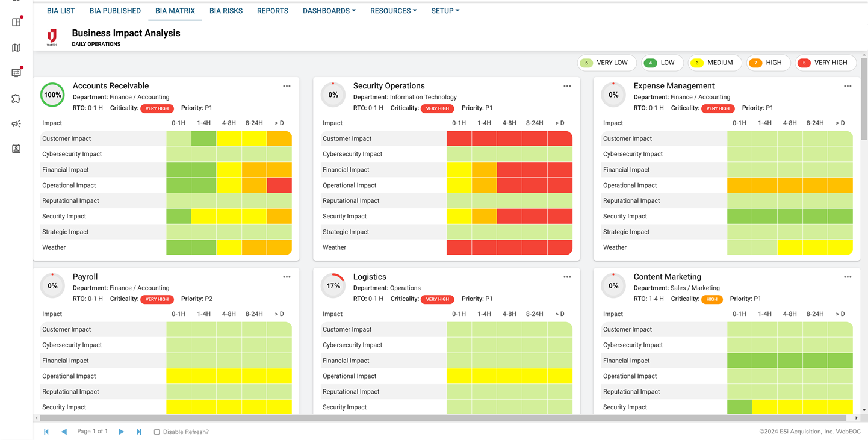868x440 pixels.
Task: Click the 100% gauge on Accounts Receivable
Action: pos(52,95)
